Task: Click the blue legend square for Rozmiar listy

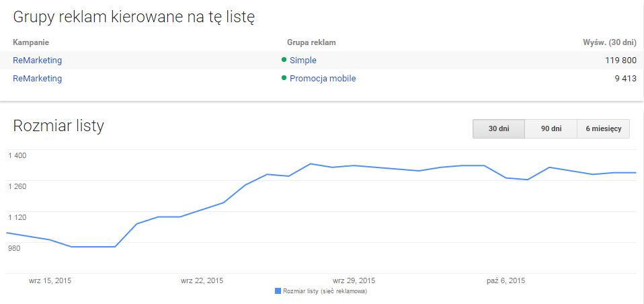Action: point(278,291)
